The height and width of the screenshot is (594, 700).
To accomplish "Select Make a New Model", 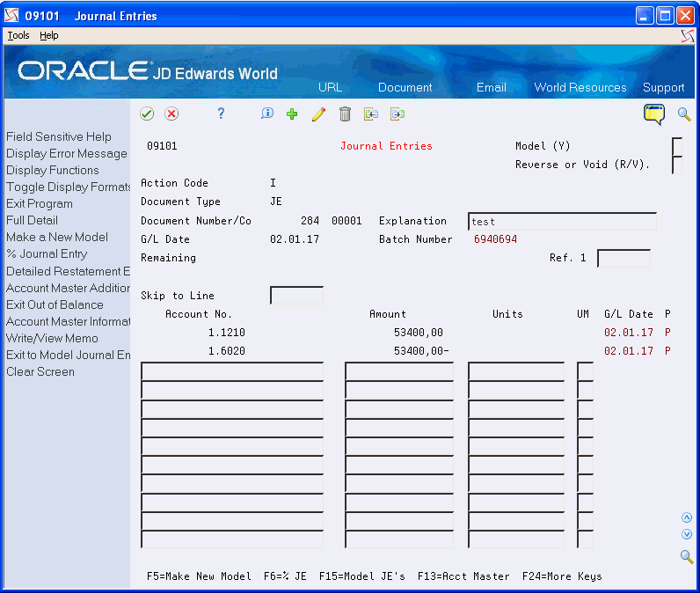I will pyautogui.click(x=56, y=237).
